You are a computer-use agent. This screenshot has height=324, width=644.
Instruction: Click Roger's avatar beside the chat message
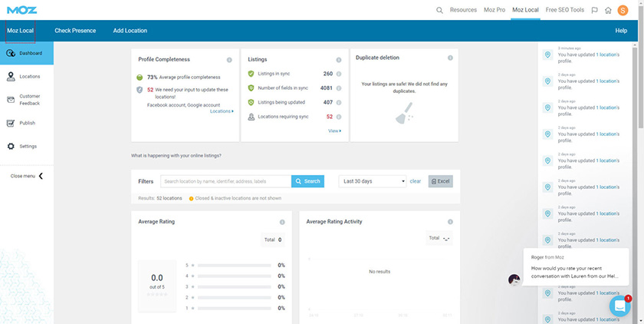coord(514,280)
